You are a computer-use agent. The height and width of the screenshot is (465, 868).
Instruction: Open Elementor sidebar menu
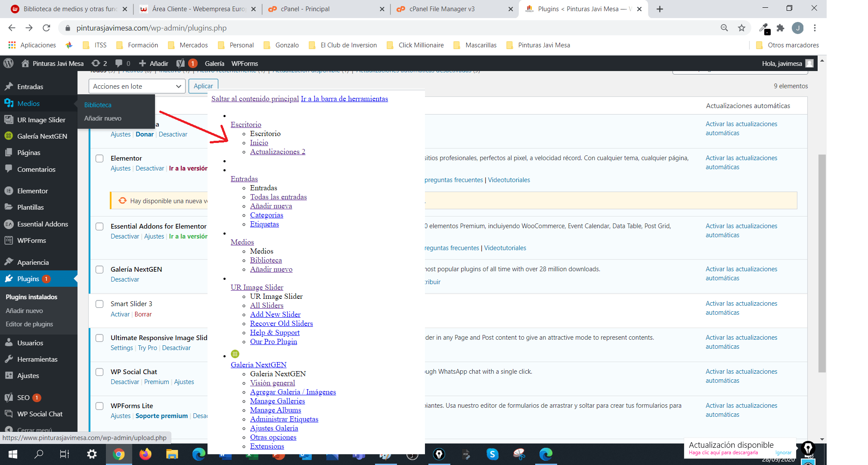point(32,191)
